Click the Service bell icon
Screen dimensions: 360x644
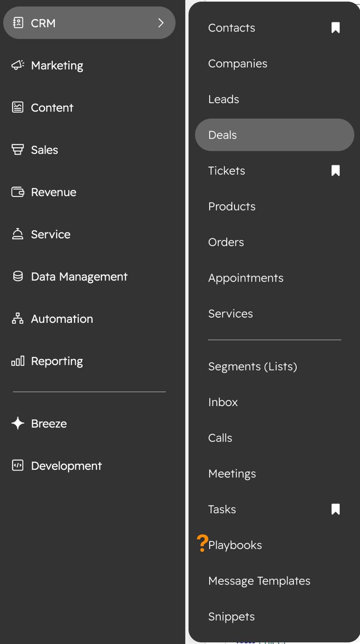point(18,234)
